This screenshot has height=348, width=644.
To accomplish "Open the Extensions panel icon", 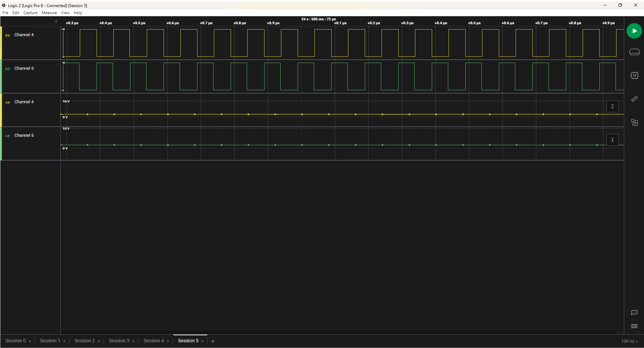I will click(x=634, y=122).
